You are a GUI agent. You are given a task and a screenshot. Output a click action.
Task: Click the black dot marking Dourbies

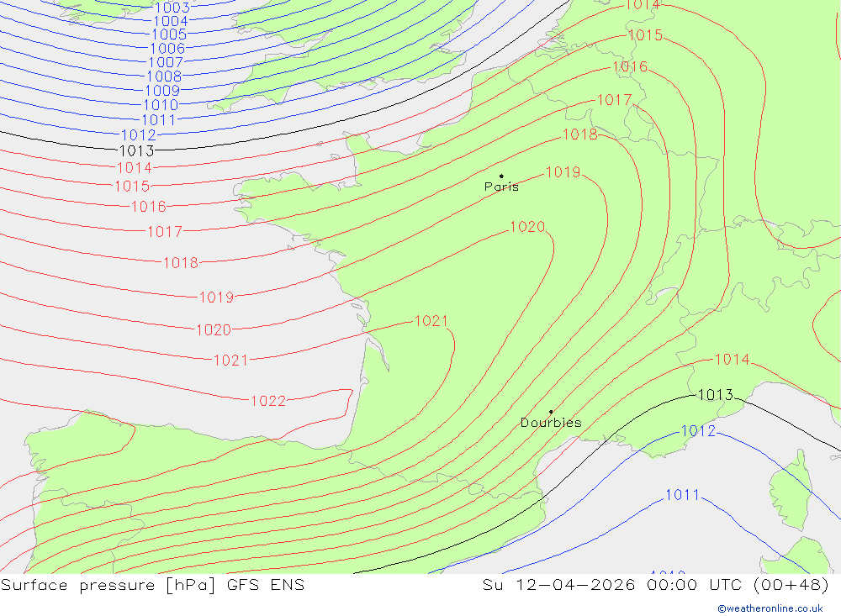coord(551,412)
